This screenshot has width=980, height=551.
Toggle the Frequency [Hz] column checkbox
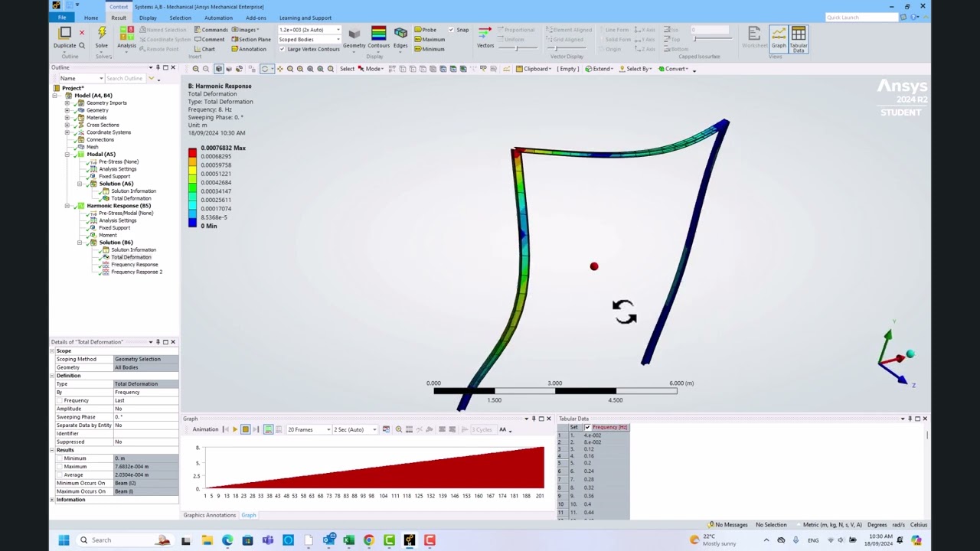587,427
